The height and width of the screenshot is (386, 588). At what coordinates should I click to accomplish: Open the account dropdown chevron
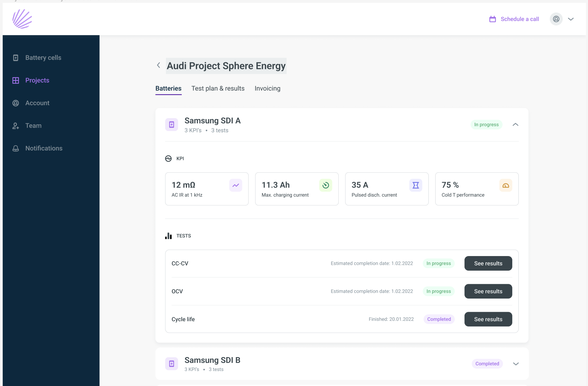[571, 19]
